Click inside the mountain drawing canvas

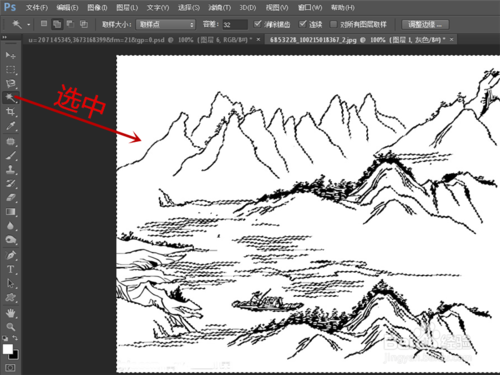tap(308, 213)
